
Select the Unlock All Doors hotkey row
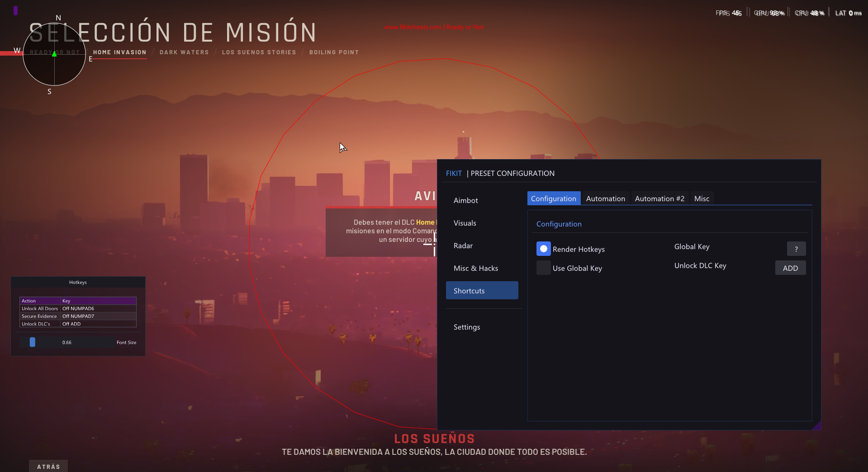77,308
